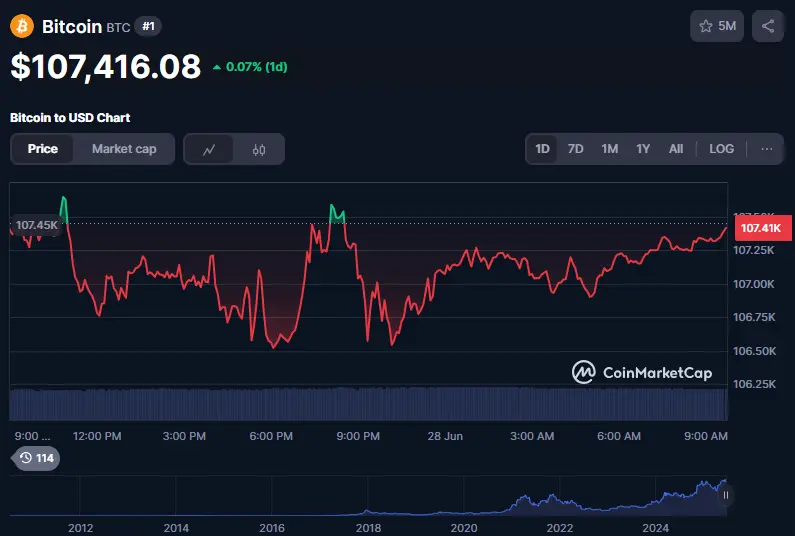
Task: Click the $107,416.08 price text
Action: [105, 66]
